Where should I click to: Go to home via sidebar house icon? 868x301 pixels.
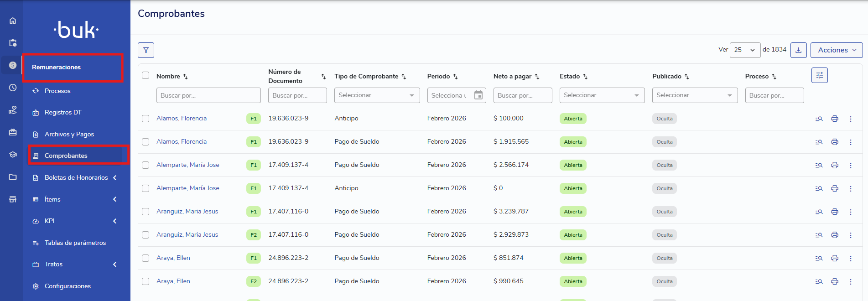(13, 21)
